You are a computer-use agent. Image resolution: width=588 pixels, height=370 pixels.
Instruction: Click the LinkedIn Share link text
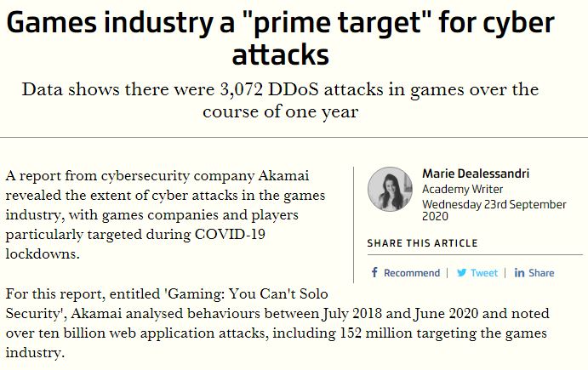(x=540, y=273)
